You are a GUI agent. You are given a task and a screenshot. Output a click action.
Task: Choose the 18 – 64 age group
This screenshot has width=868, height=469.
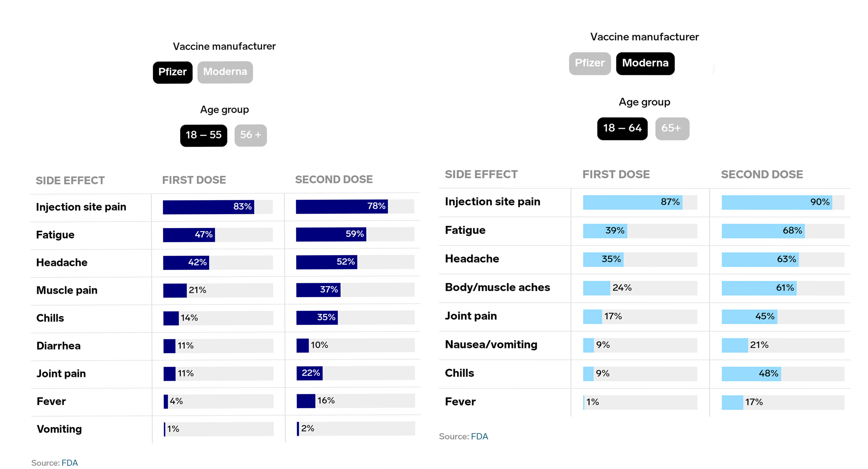pos(622,129)
